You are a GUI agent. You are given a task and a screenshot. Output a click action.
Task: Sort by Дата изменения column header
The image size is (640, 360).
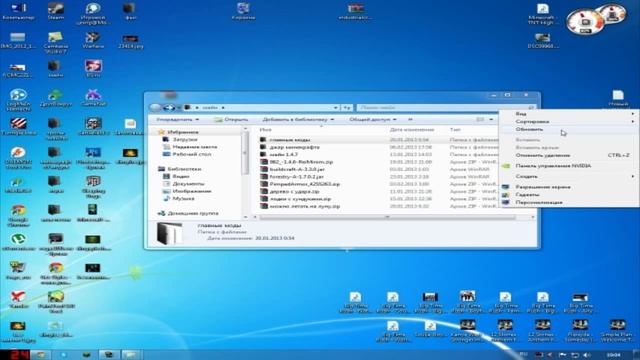(411, 130)
